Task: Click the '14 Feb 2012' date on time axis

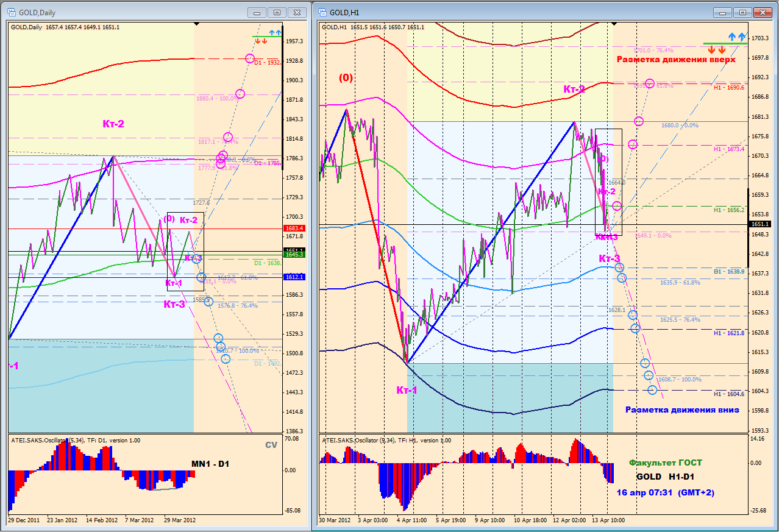Action: pyautogui.click(x=102, y=521)
